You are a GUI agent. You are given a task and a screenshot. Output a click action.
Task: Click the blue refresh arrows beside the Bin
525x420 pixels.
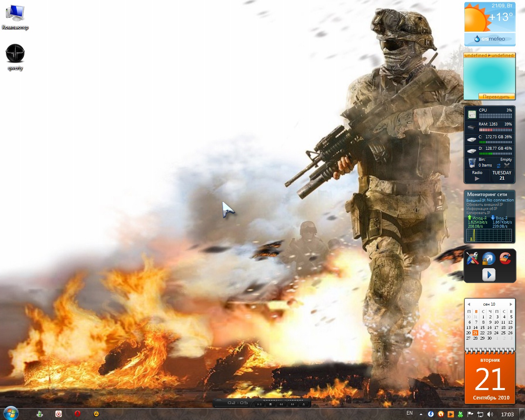point(499,166)
